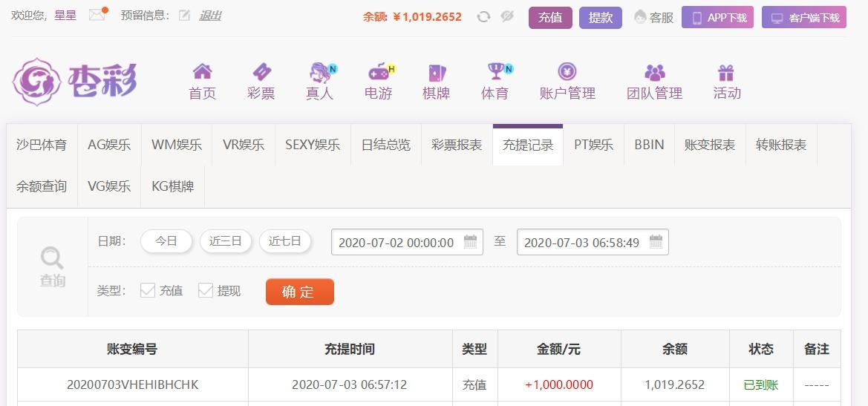Switch to SEXY娱乐 tab
The width and height of the screenshot is (868, 406).
tap(313, 145)
